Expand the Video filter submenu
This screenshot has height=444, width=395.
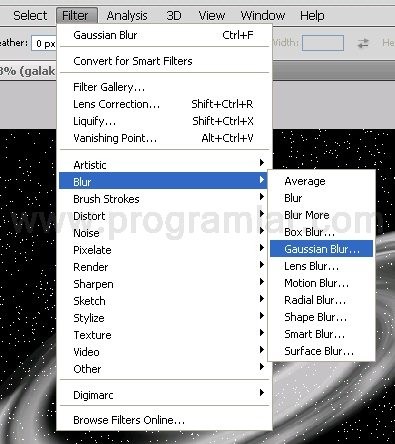[x=163, y=352]
